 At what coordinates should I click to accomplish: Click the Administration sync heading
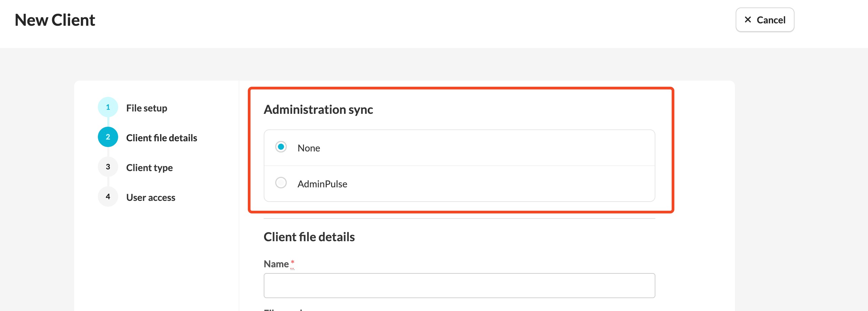point(318,110)
